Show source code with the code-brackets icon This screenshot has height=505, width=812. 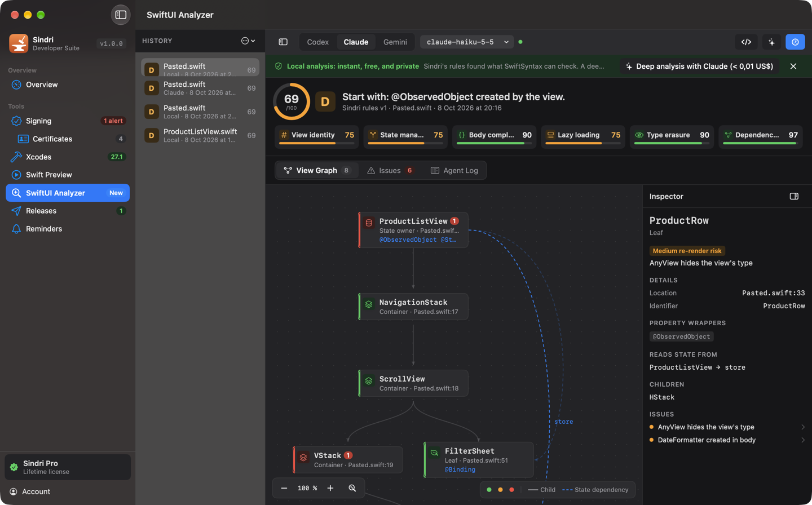coord(746,42)
